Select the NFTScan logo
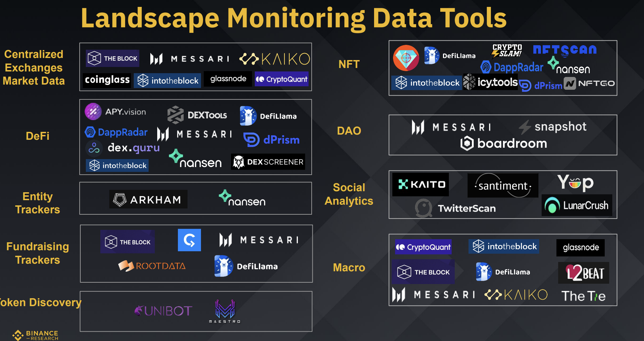 565,51
